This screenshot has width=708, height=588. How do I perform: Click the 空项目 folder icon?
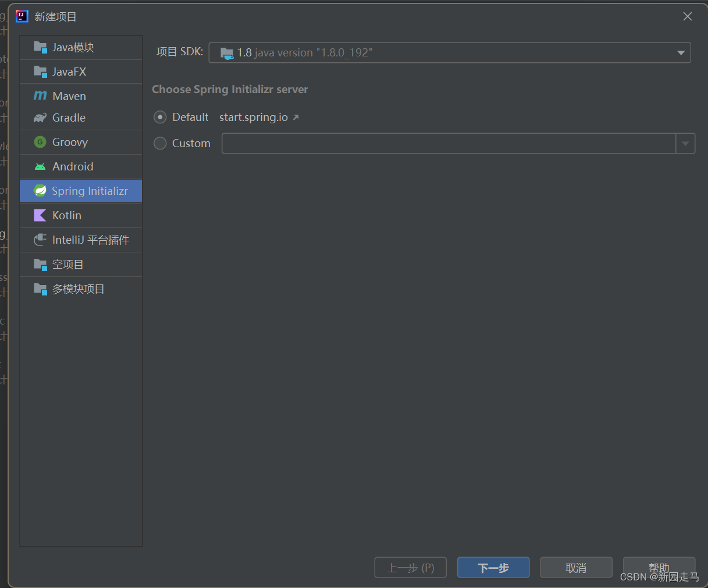[40, 265]
